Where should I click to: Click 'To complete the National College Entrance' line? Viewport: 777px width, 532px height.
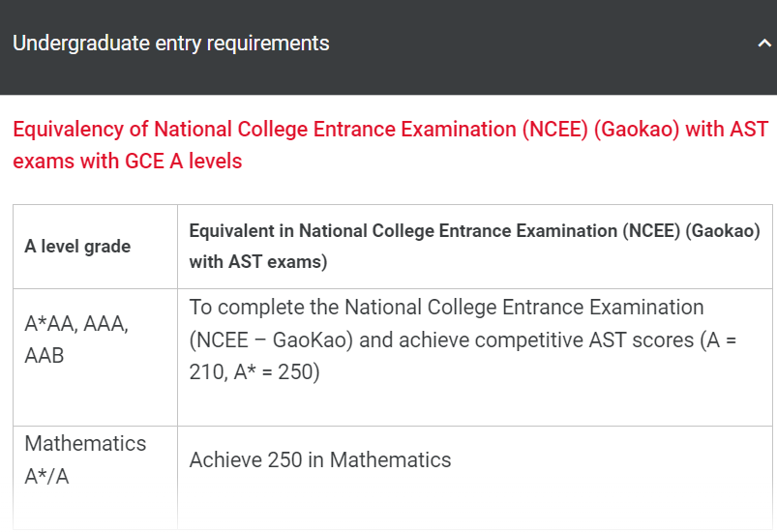tap(446, 308)
